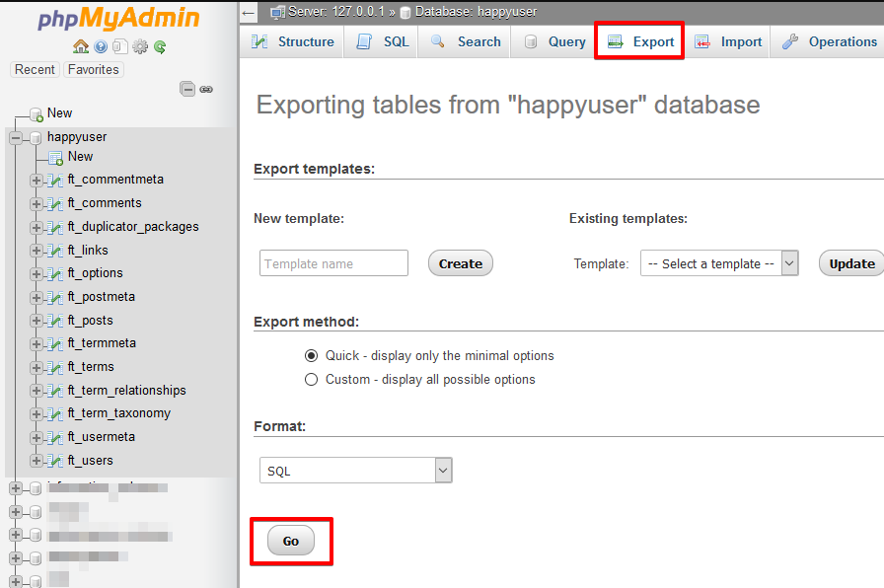This screenshot has height=588, width=884.
Task: Select the Quick export method radio button
Action: coord(311,356)
